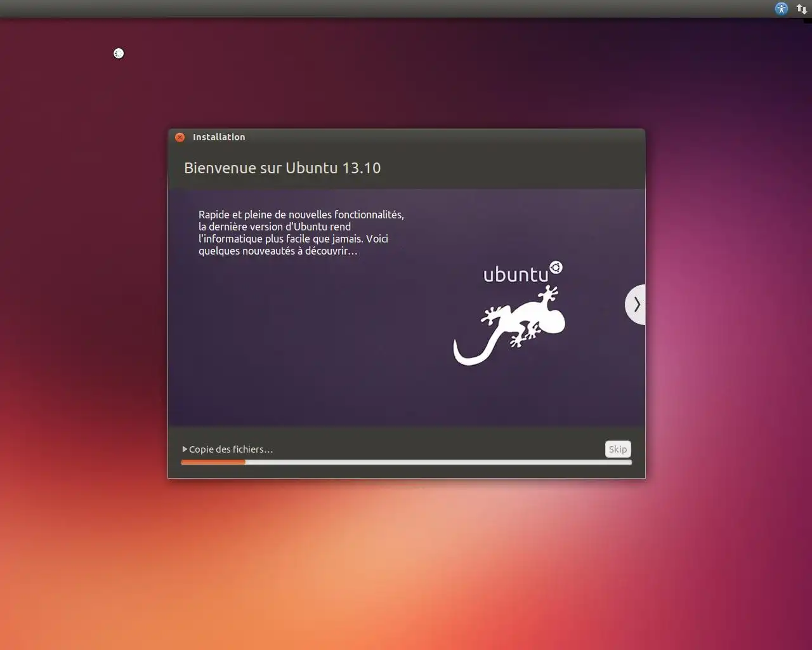Click the 'Installation' window title

[219, 137]
